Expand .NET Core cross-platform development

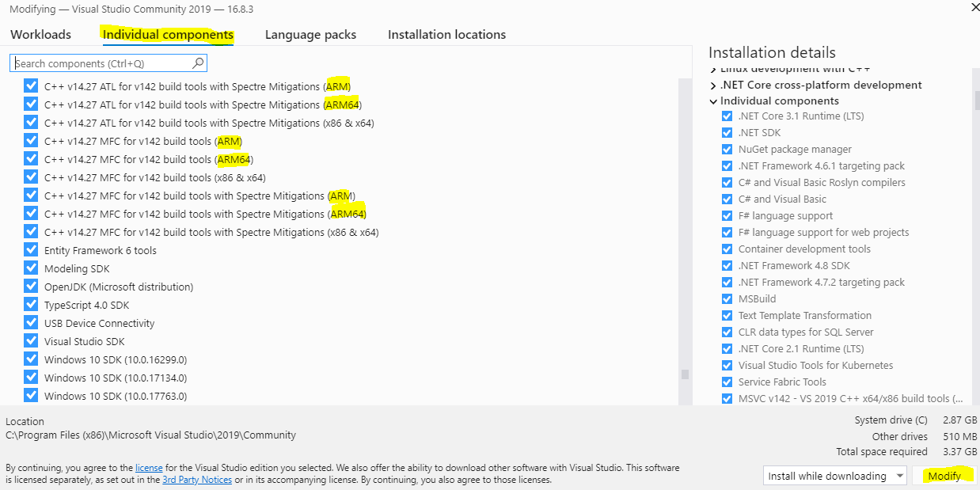(715, 85)
